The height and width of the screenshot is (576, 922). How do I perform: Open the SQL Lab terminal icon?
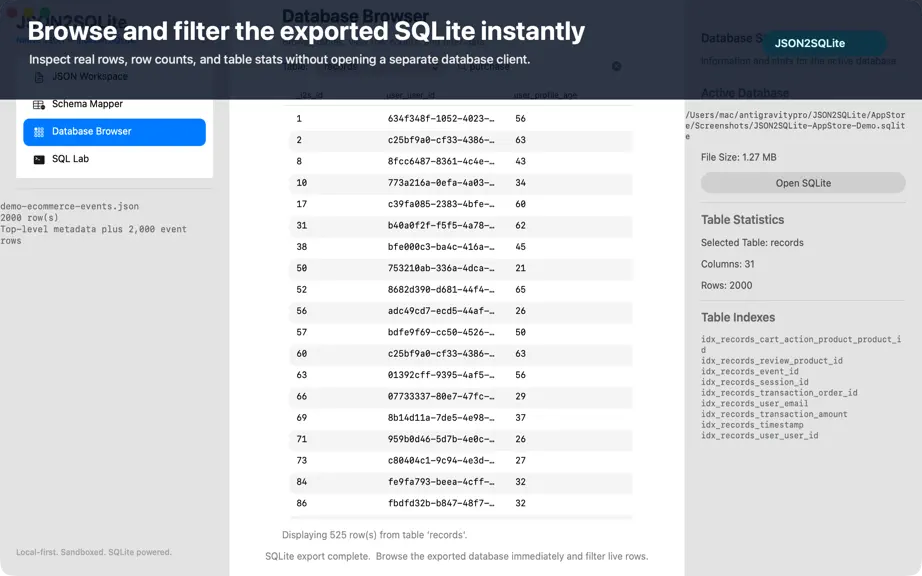tap(39, 159)
